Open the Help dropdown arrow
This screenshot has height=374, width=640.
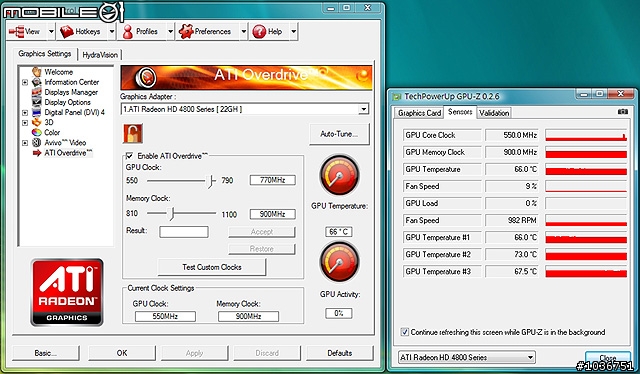click(x=293, y=31)
